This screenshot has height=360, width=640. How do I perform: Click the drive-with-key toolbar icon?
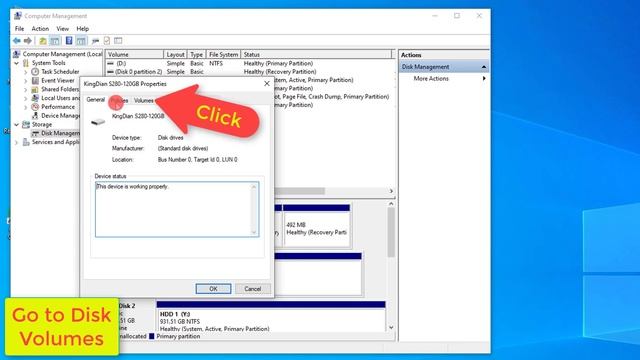[x=96, y=41]
